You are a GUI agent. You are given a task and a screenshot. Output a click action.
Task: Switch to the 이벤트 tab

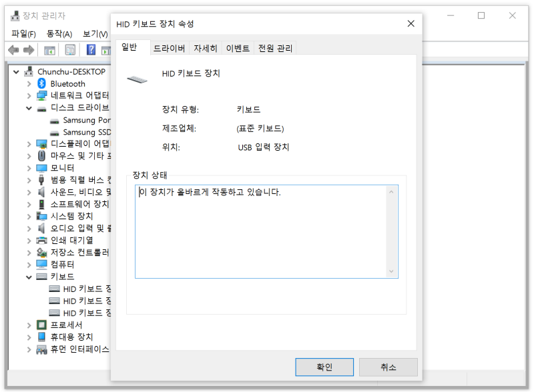238,48
